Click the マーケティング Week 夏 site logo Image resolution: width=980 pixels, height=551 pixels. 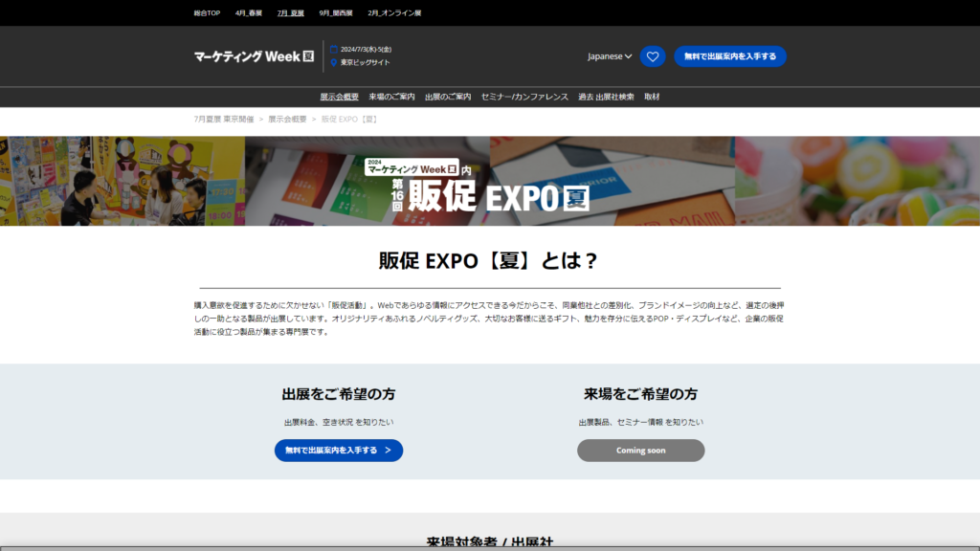tap(254, 56)
